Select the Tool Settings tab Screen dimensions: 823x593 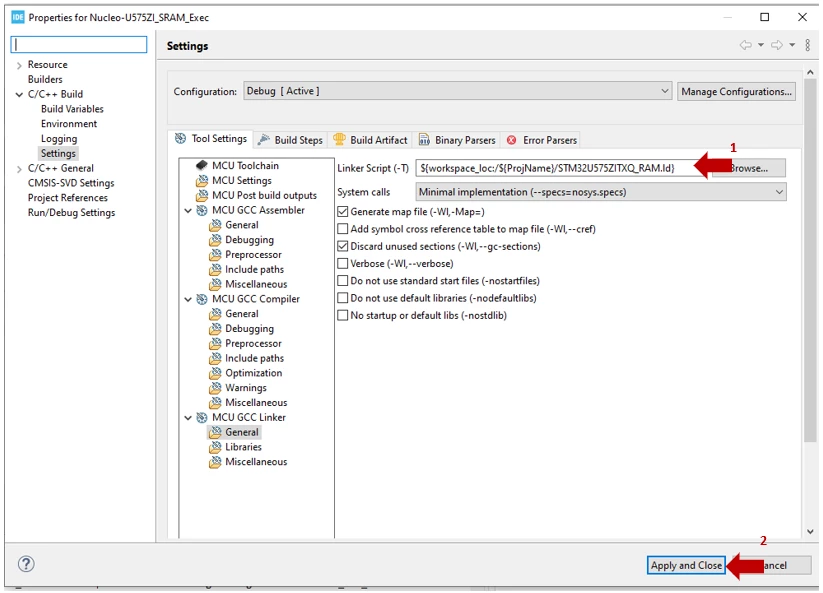coord(211,139)
